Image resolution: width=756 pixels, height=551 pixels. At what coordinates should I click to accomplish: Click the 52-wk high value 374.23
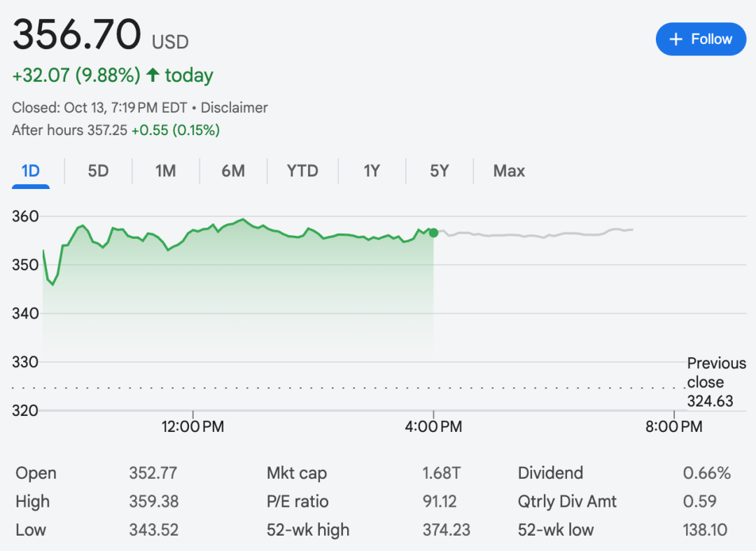coord(446,530)
